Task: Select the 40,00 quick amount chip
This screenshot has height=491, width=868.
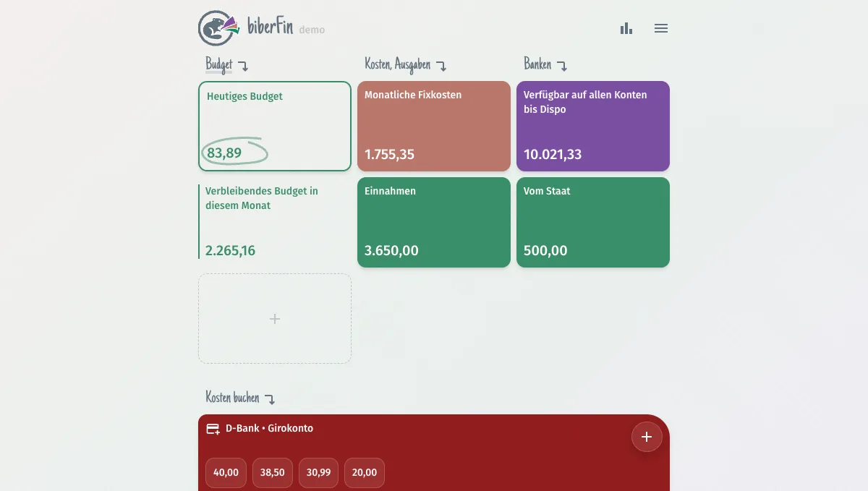Action: click(226, 472)
